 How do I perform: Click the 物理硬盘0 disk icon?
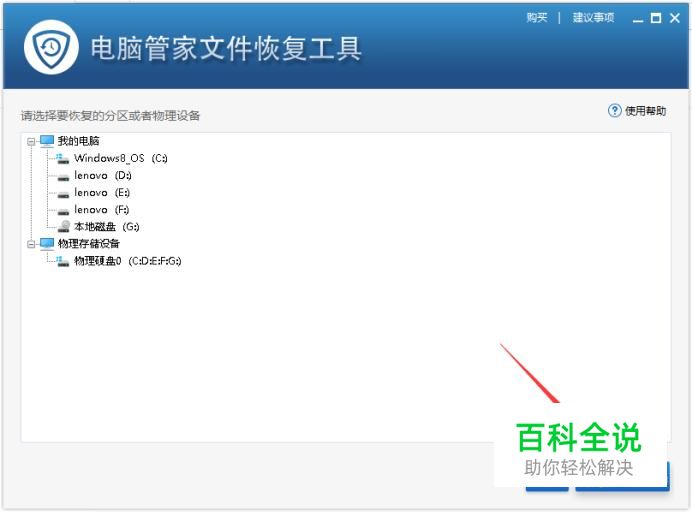click(x=63, y=261)
